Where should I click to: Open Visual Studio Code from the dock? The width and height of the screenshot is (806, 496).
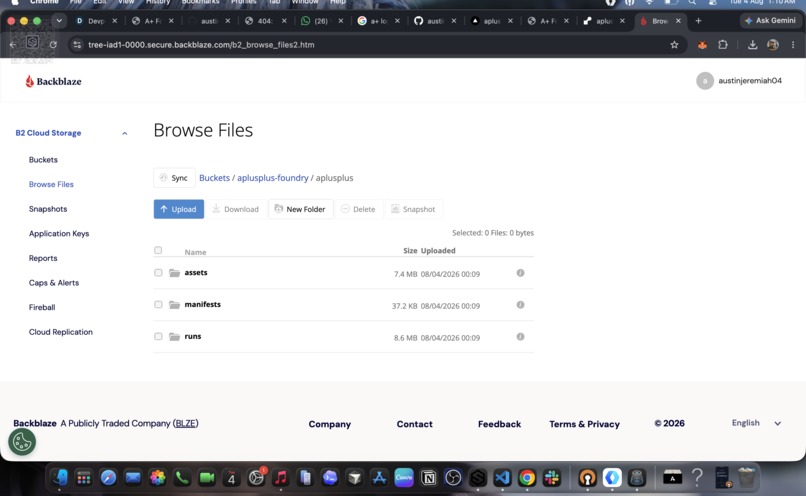[x=502, y=477]
